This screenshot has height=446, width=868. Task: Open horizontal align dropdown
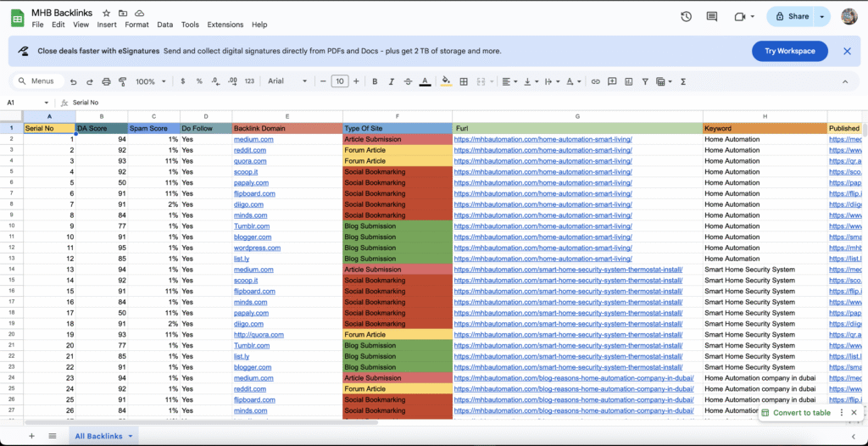coord(509,81)
